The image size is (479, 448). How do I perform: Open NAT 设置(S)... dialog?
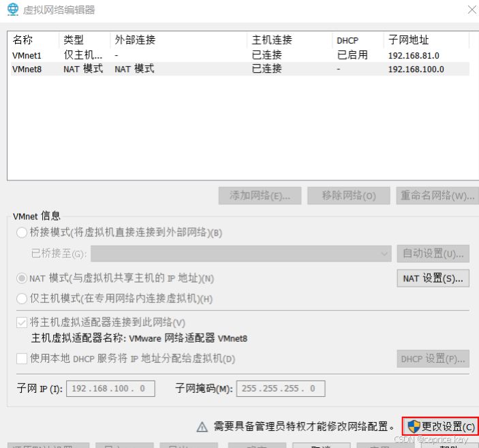pos(433,278)
